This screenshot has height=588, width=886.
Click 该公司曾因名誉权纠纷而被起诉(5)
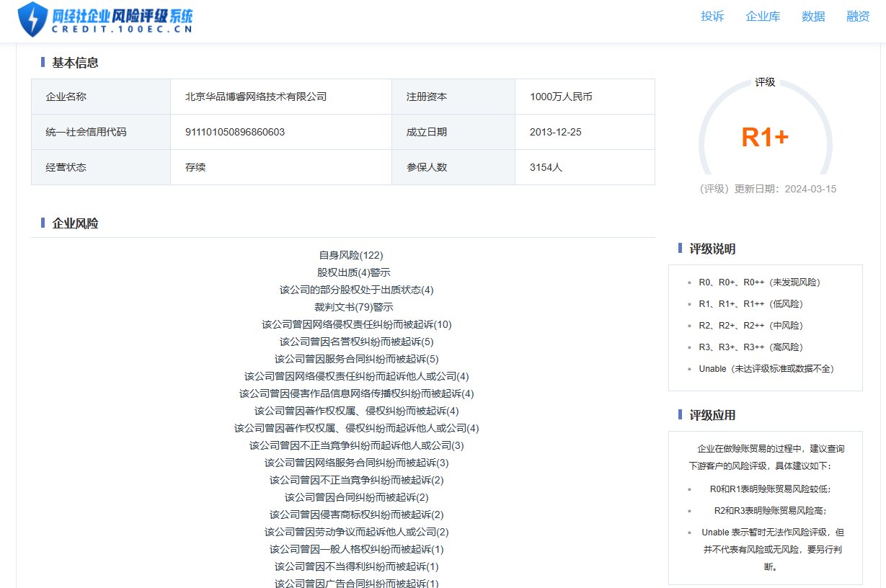click(357, 342)
